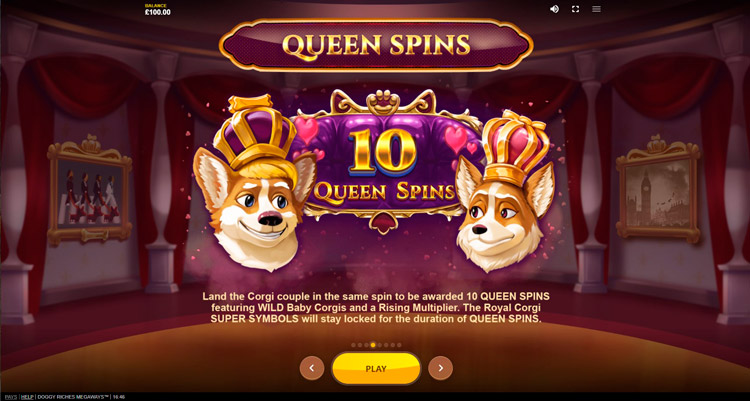Click the balance £100.00 display
Viewport: 750px width, 401px height.
(x=157, y=10)
